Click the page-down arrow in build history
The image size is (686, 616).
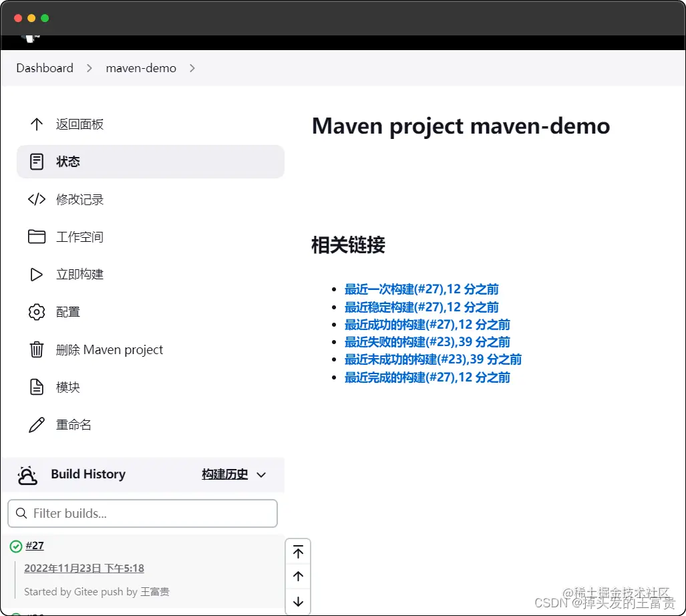(299, 601)
